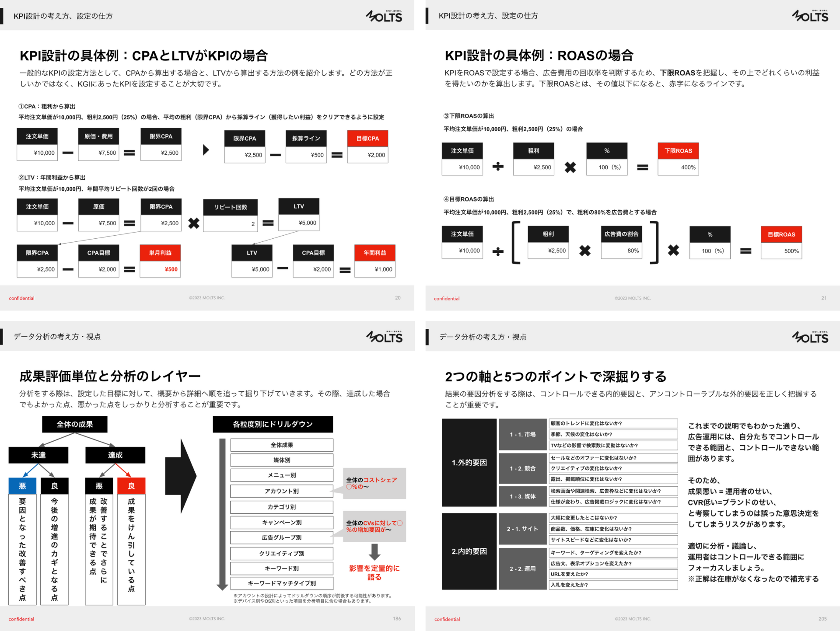This screenshot has width=840, height=631.
Task: Click the 1.外的要因 black block
Action: pos(469,463)
